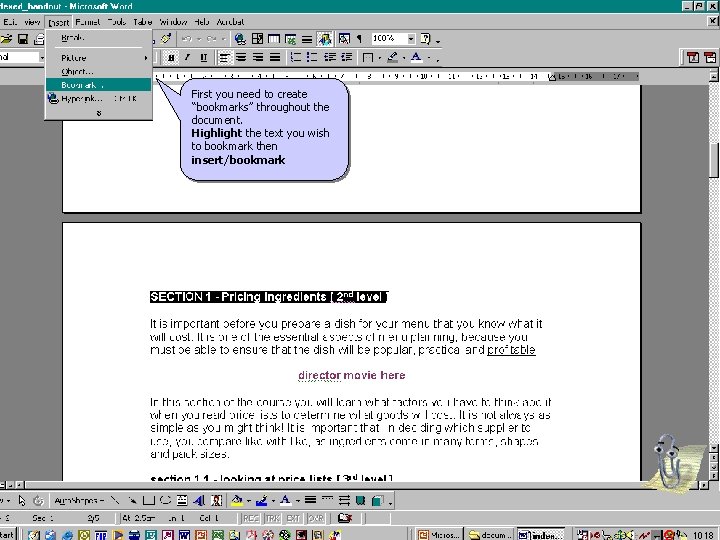Select the Arrow drawing tool

point(132,501)
